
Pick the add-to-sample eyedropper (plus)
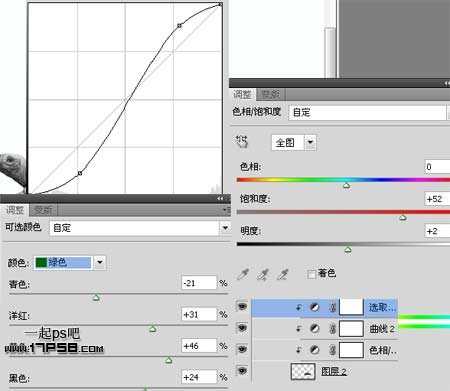point(263,274)
